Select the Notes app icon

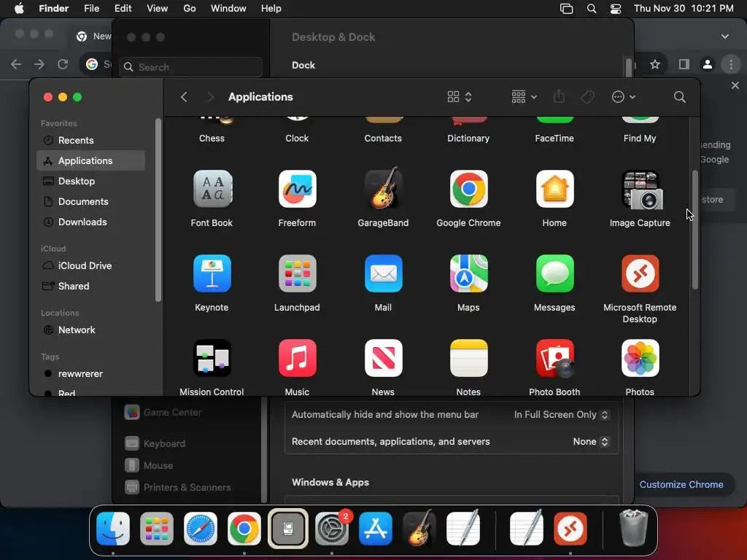tap(469, 358)
